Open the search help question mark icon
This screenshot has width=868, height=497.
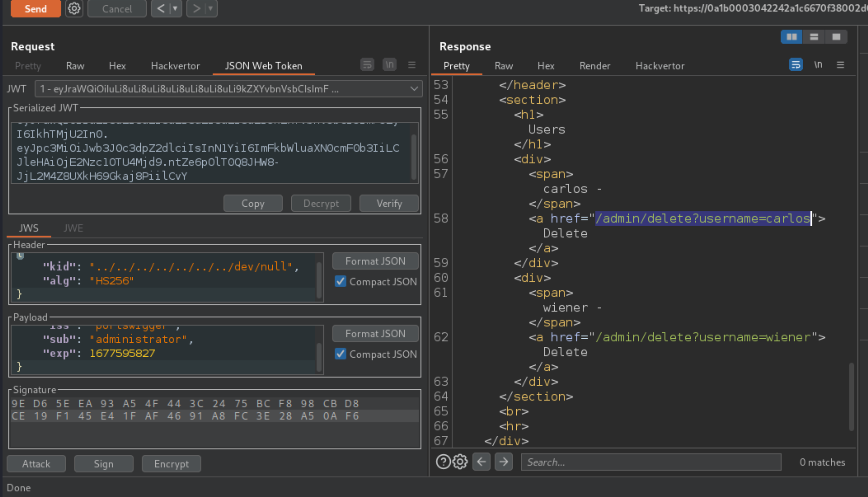[443, 462]
